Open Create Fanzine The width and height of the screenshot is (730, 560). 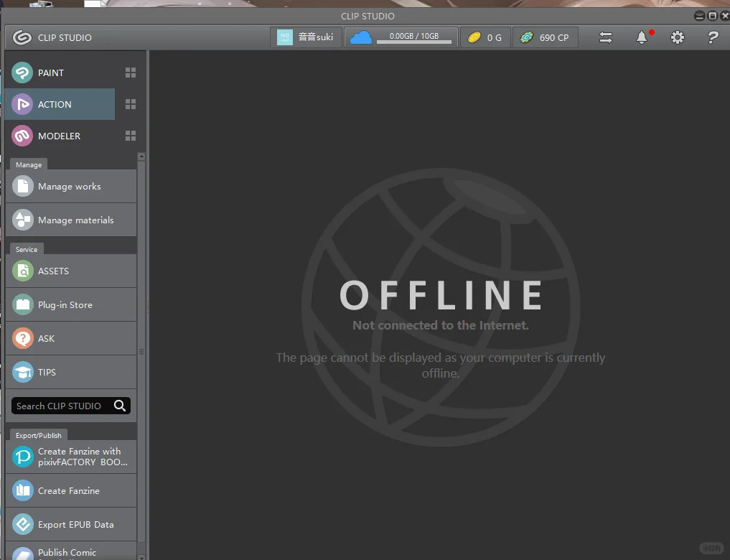71,490
